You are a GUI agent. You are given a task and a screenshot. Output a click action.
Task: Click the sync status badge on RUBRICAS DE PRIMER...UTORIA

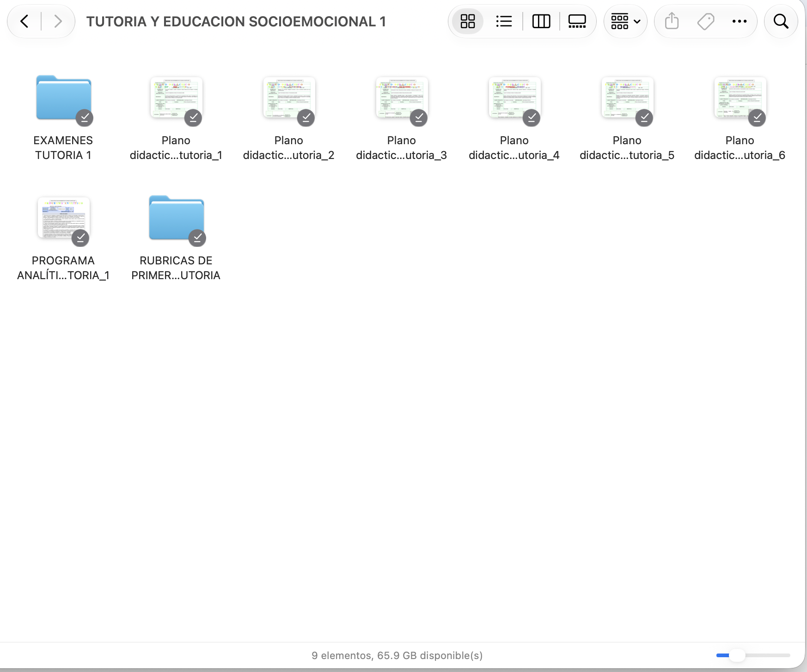pos(197,238)
